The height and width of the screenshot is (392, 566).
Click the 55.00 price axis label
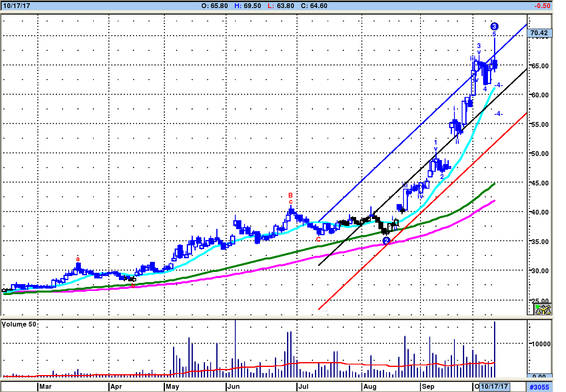click(540, 124)
